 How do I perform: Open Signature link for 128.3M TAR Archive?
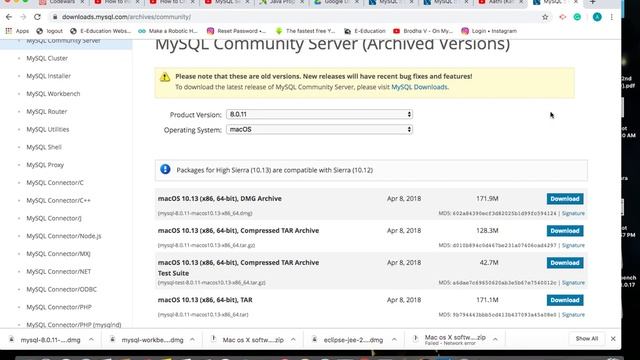[x=573, y=245]
